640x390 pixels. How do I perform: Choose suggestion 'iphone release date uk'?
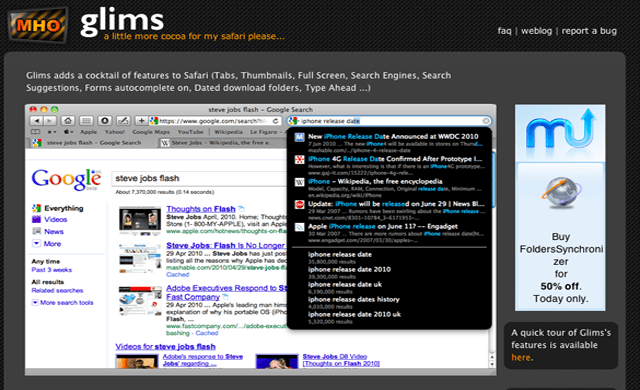(344, 284)
